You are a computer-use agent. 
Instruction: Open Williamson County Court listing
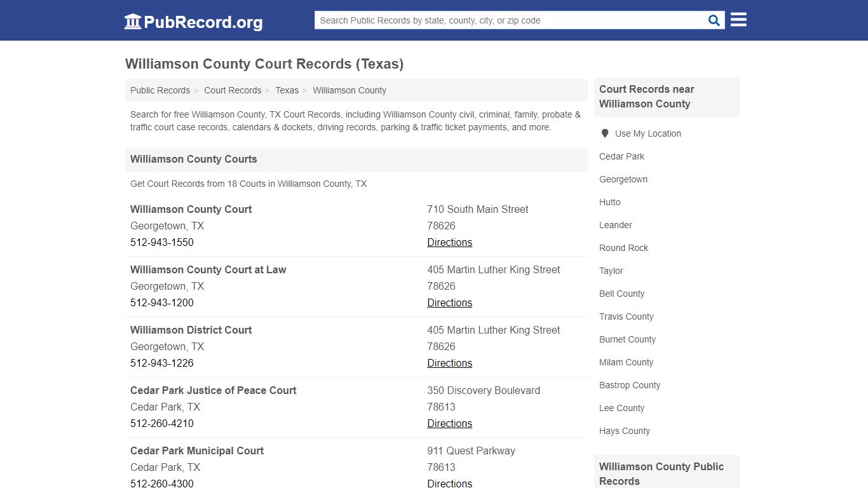(x=191, y=209)
